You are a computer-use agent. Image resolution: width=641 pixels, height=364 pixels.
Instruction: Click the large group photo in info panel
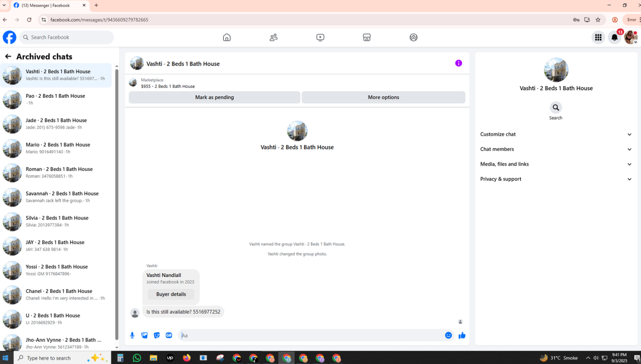[556, 70]
